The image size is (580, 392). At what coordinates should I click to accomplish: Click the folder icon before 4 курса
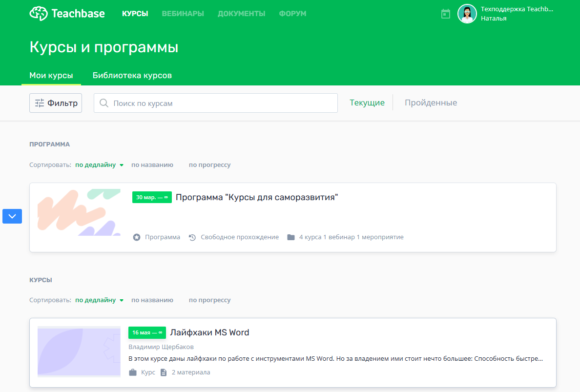pyautogui.click(x=290, y=237)
